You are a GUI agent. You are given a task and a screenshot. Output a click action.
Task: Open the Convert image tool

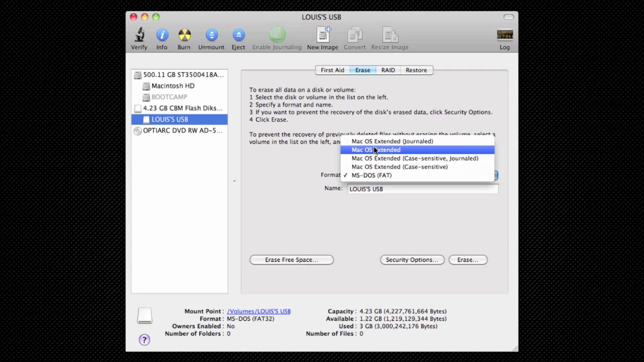[355, 38]
